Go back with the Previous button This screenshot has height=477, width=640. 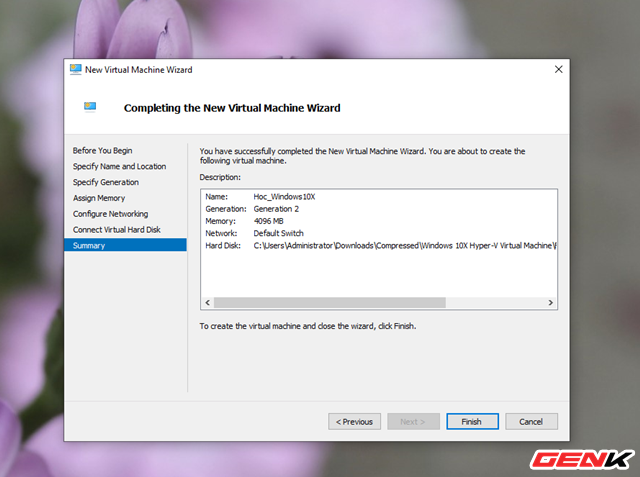[354, 422]
